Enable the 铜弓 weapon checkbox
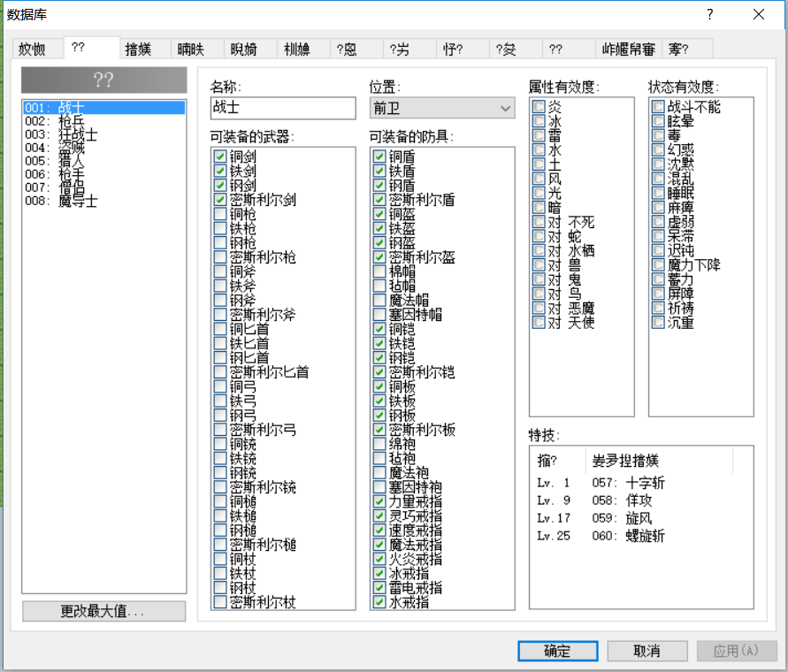The height and width of the screenshot is (672, 788). pyautogui.click(x=219, y=386)
